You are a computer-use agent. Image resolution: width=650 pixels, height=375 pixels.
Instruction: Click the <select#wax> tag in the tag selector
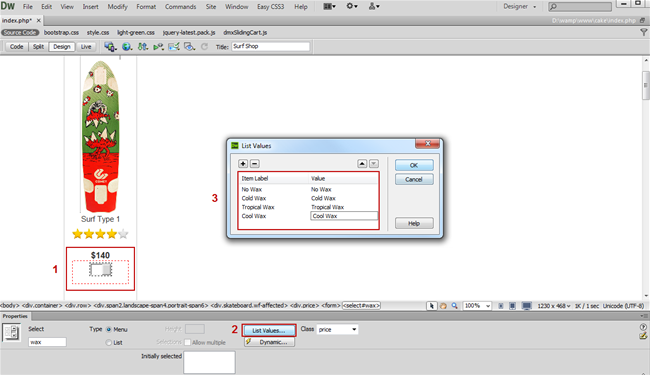coord(361,305)
